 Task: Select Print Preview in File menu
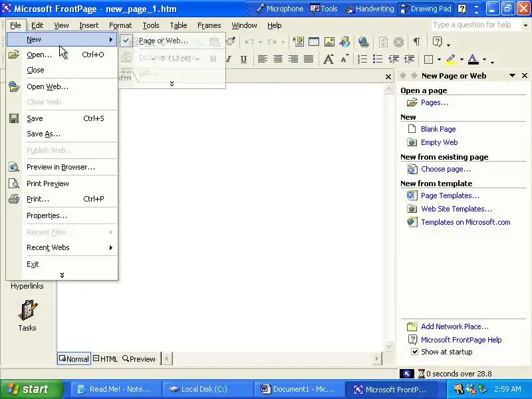[x=62, y=184]
